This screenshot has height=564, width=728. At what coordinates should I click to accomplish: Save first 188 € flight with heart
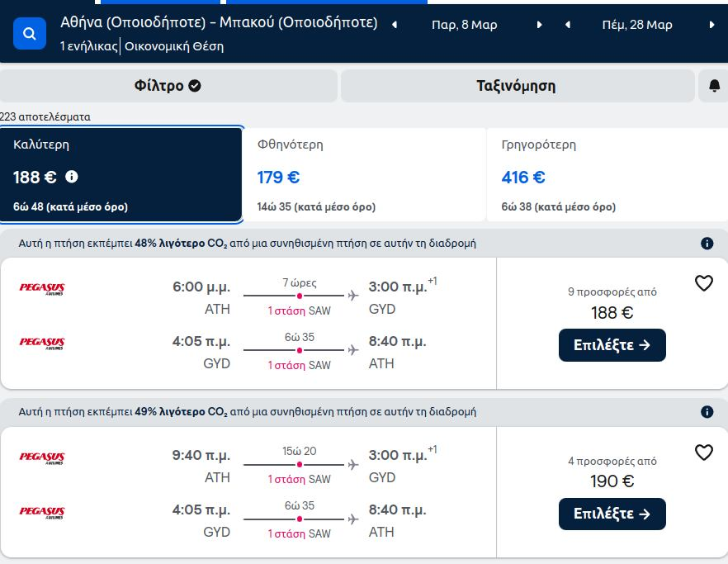(703, 283)
